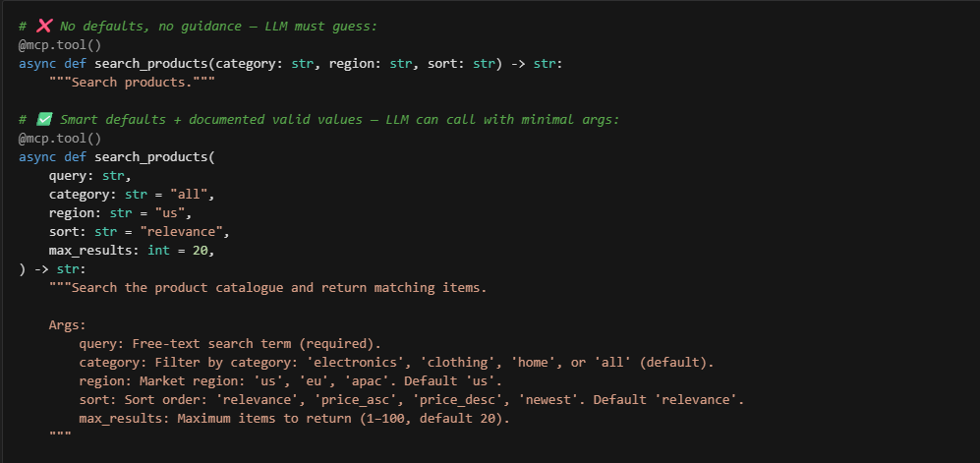Click the 'Args:' heading in docstring
The width and height of the screenshot is (980, 463).
pos(68,325)
